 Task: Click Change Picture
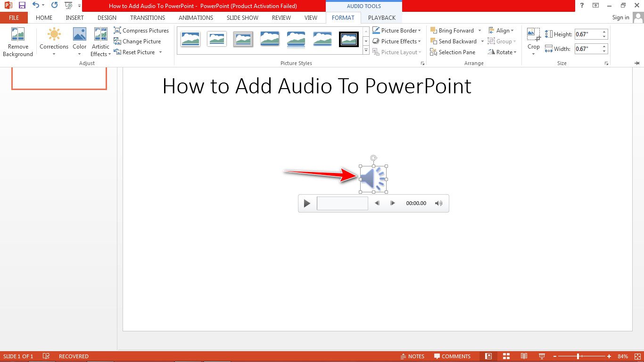pos(137,41)
